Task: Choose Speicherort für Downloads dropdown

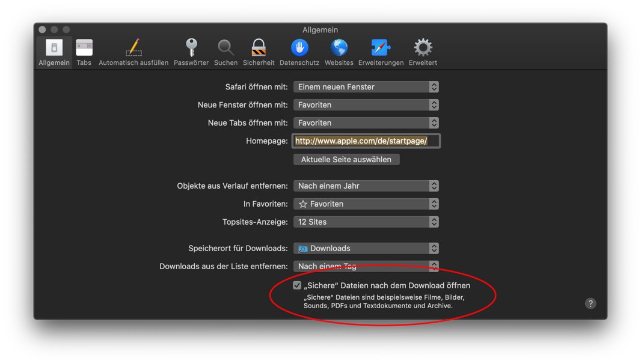Action: pyautogui.click(x=366, y=249)
